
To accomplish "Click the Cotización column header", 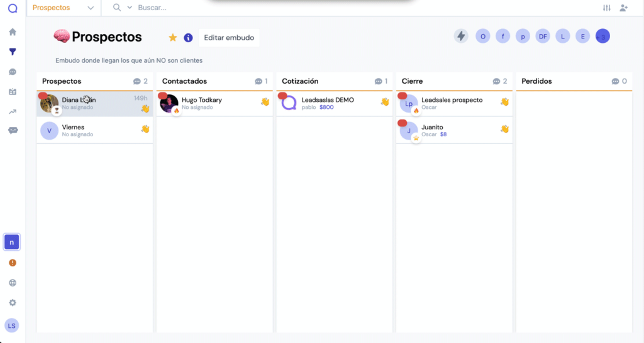I will 334,81.
